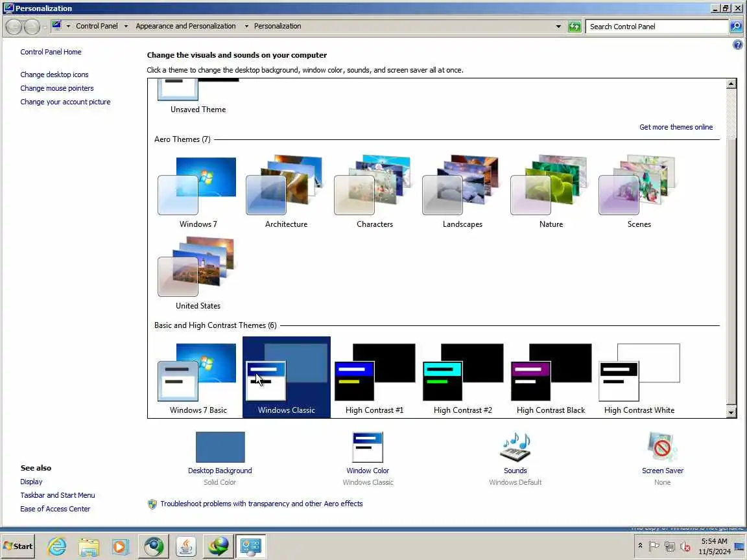747x560 pixels.
Task: Click the Action Center flag tray icon
Action: click(654, 546)
